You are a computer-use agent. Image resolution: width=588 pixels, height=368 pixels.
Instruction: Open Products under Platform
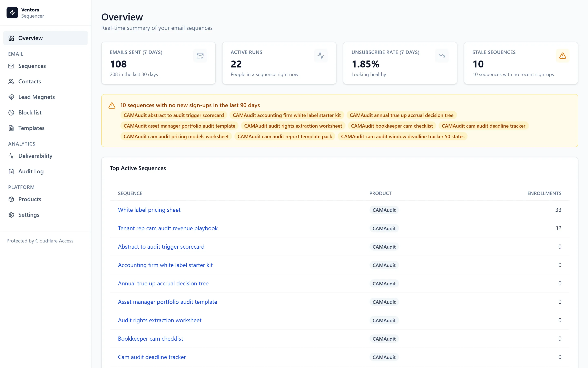tap(46, 199)
